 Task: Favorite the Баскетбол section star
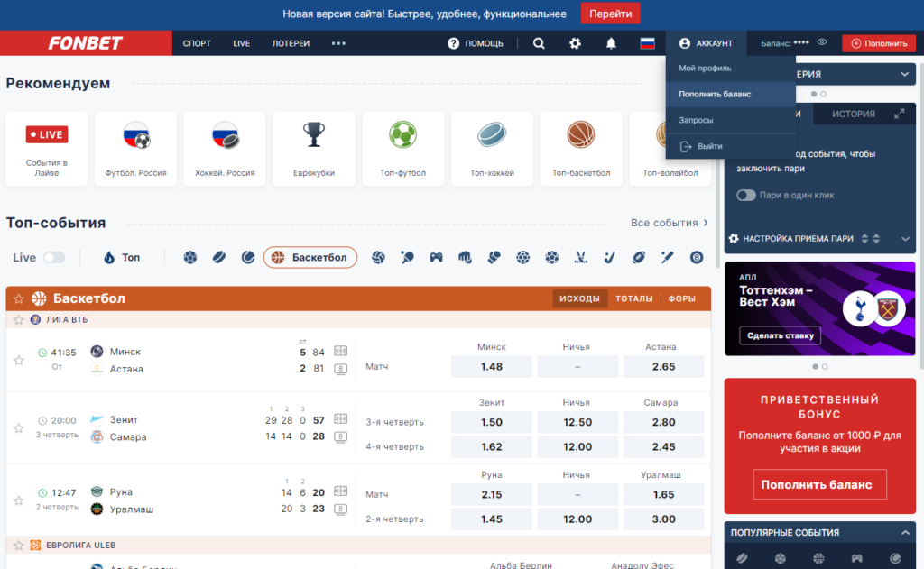click(x=19, y=298)
